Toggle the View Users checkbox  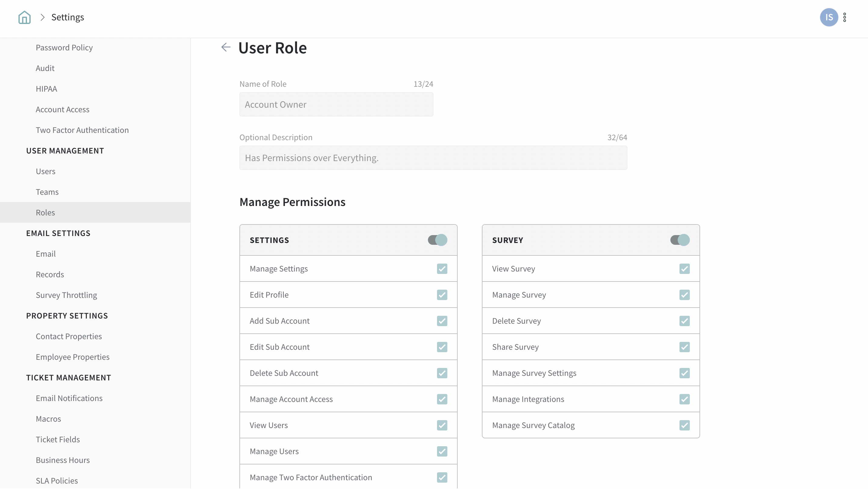pos(442,425)
